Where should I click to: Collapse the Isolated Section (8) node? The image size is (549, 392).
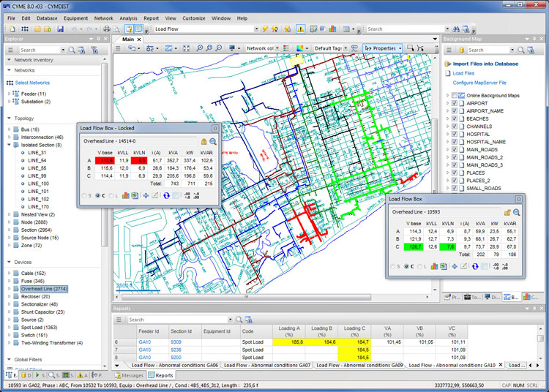tap(10, 145)
